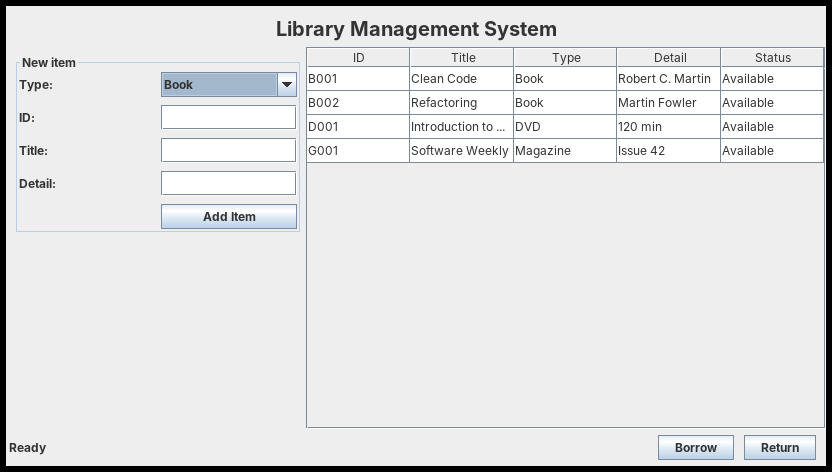Select the G001 cell
Screen dimensions: 832x472
(358, 151)
